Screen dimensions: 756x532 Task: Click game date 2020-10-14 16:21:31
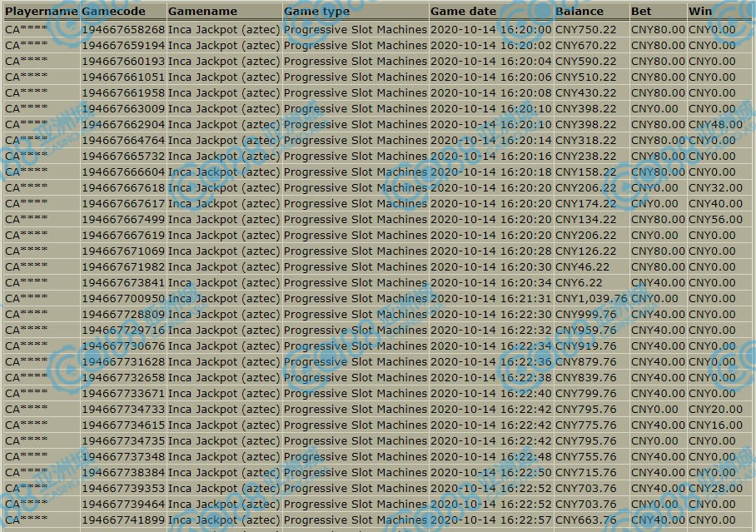[x=491, y=299]
